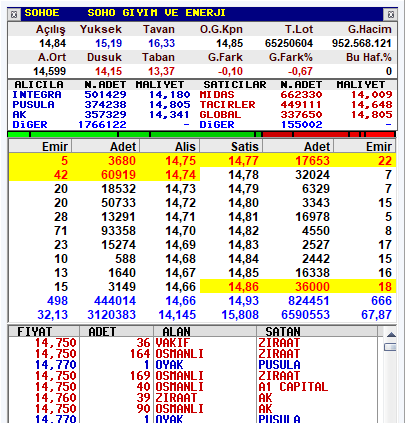
Task: Click trade quantity 169
Action: pyautogui.click(x=140, y=376)
